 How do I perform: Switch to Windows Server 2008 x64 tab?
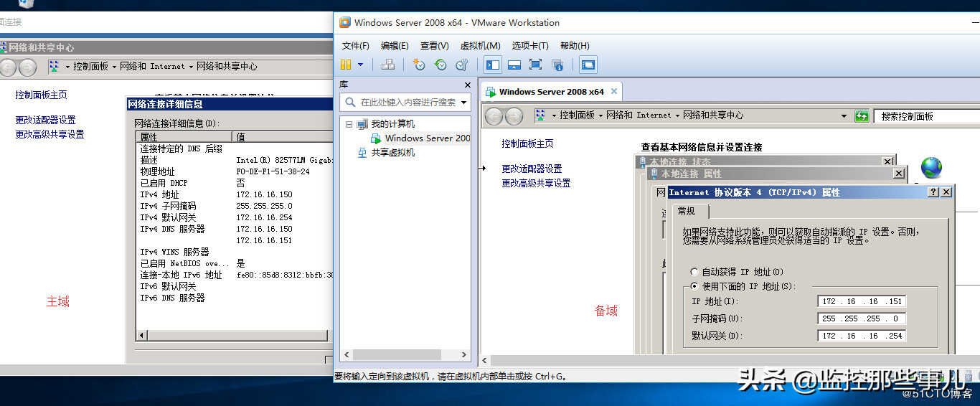(551, 91)
